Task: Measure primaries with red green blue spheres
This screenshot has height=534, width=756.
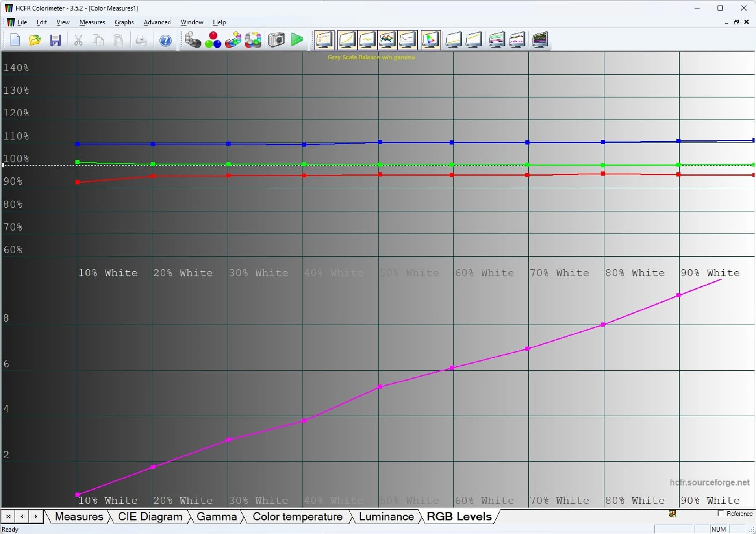Action: (x=213, y=40)
